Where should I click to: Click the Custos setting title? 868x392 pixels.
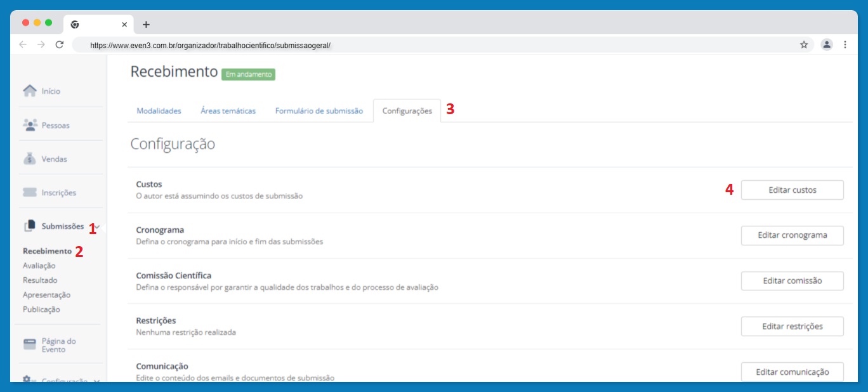click(x=149, y=185)
